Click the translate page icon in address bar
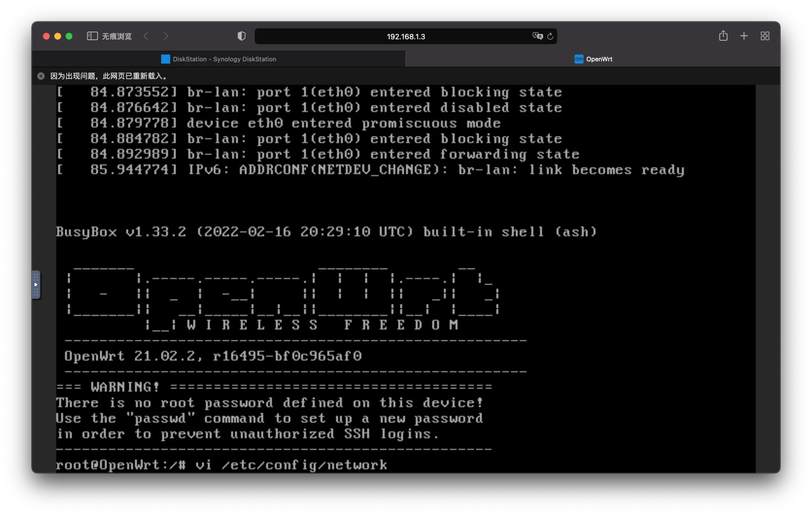The image size is (812, 515). click(x=537, y=36)
